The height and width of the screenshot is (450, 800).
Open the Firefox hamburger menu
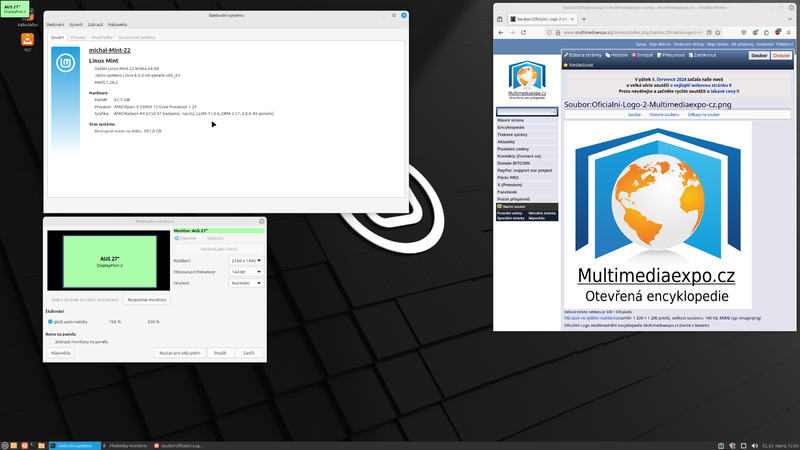(788, 32)
